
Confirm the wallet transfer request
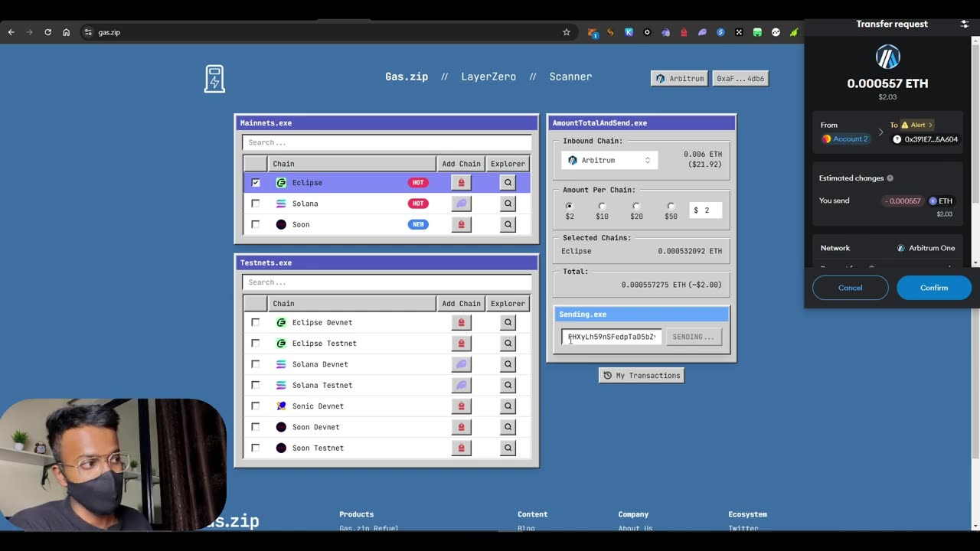(x=933, y=288)
